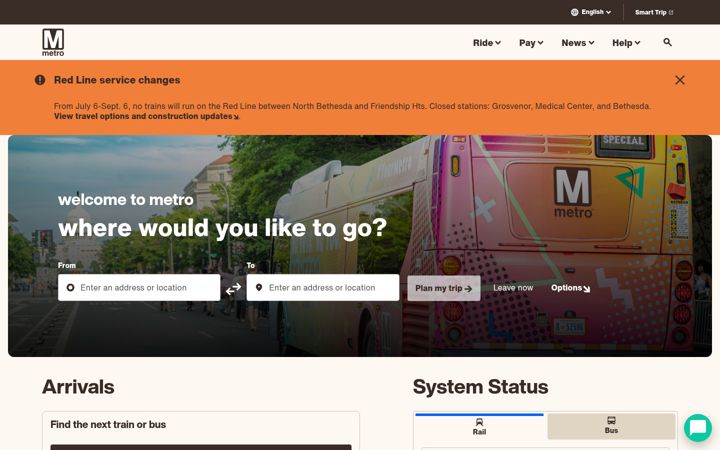Click the globe language icon
The height and width of the screenshot is (450, 720).
pyautogui.click(x=574, y=12)
